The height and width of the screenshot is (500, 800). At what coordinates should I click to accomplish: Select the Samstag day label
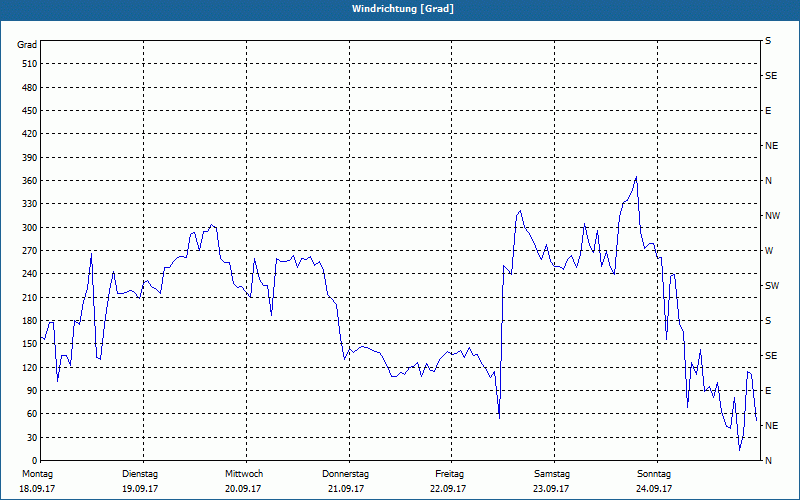(552, 474)
